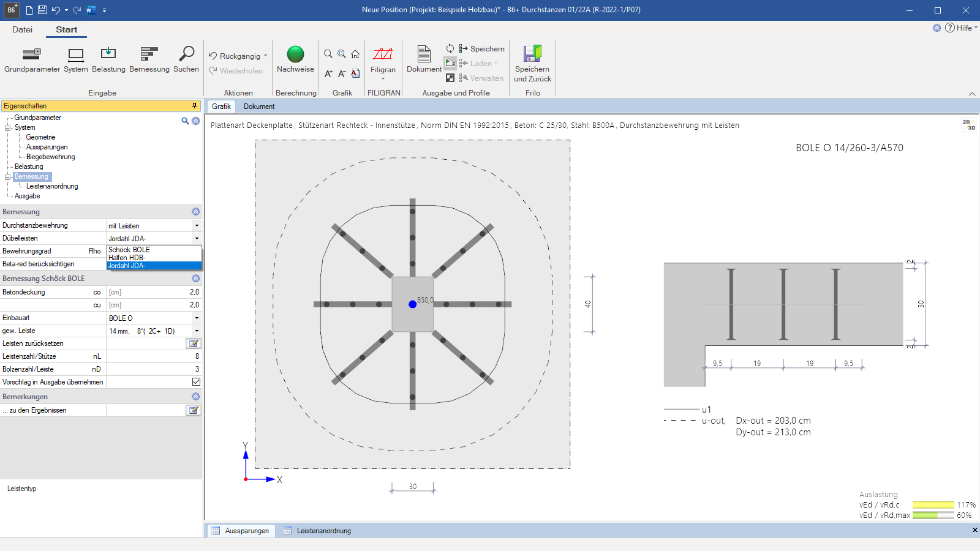Select Ausgabe in the tree
This screenshot has height=551, width=980.
[27, 196]
